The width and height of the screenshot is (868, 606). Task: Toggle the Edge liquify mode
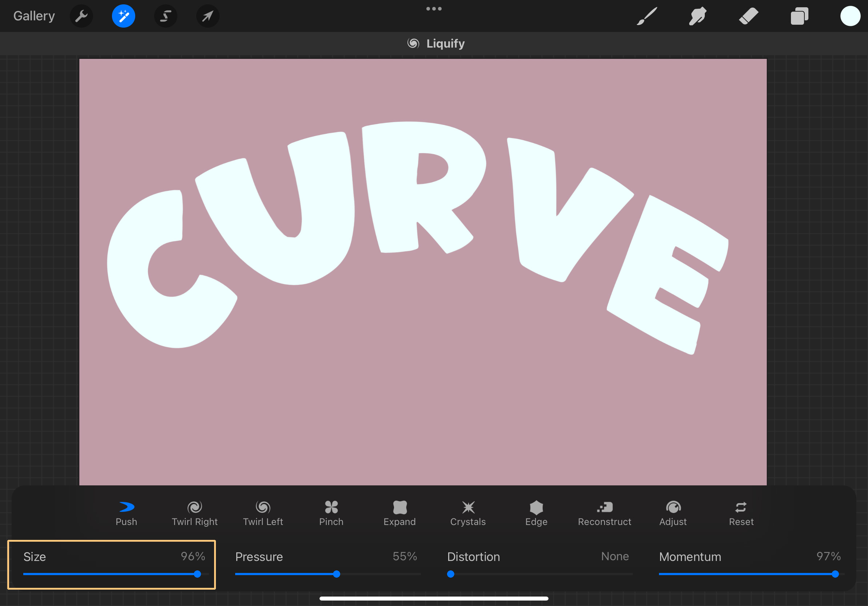tap(536, 513)
